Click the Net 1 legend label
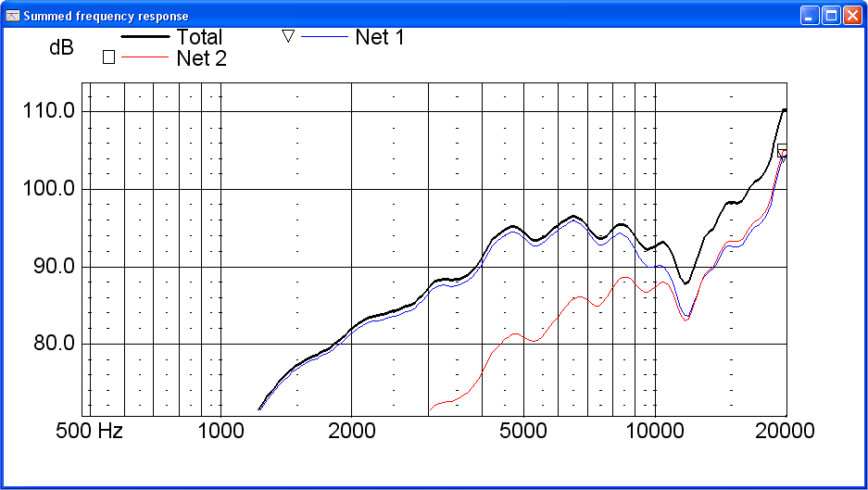 pyautogui.click(x=380, y=37)
